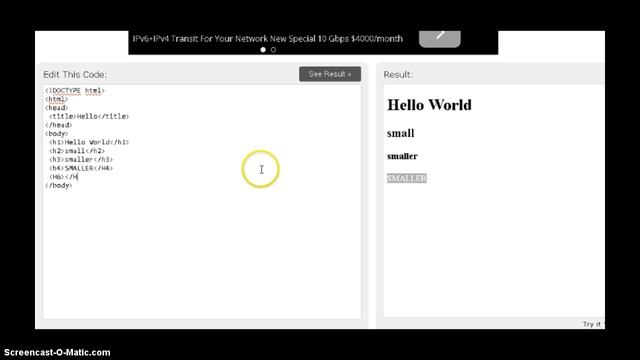Viewport: 640px width, 360px height.
Task: Click the Edit This Code label
Action: coord(75,75)
